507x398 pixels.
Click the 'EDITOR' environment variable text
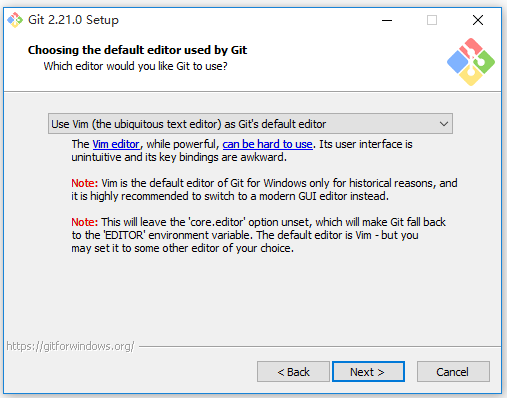(124, 235)
